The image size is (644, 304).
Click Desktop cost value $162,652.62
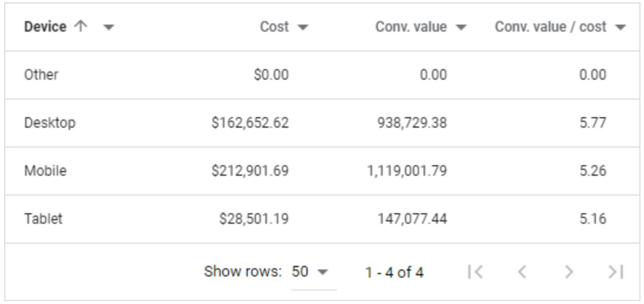(x=250, y=123)
